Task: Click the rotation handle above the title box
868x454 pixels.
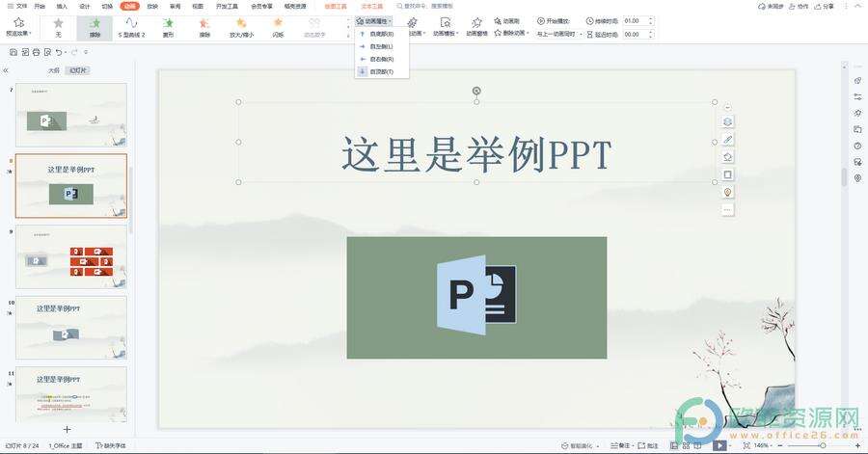Action: (x=476, y=91)
